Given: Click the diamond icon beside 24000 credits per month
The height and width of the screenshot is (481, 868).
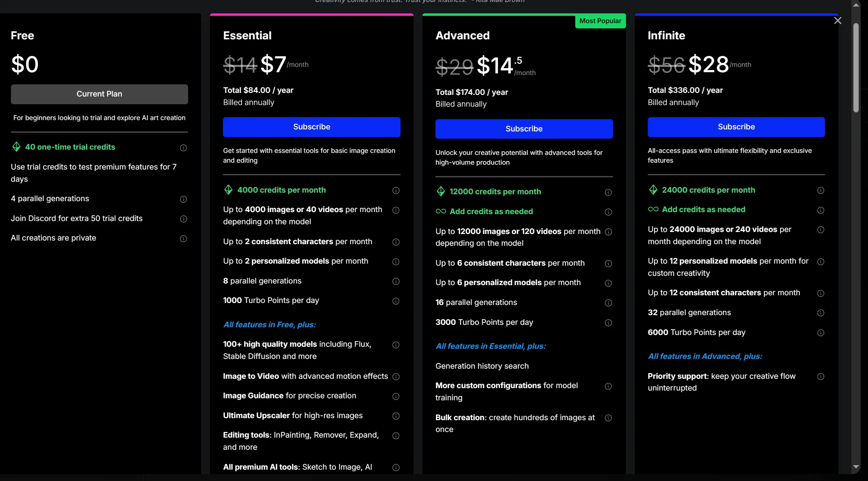Looking at the screenshot, I should [653, 190].
